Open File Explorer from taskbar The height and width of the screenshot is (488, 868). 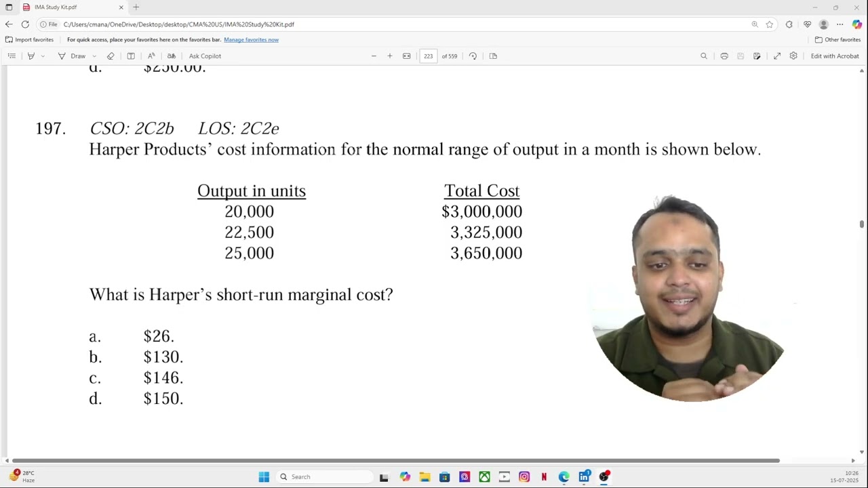tap(425, 477)
